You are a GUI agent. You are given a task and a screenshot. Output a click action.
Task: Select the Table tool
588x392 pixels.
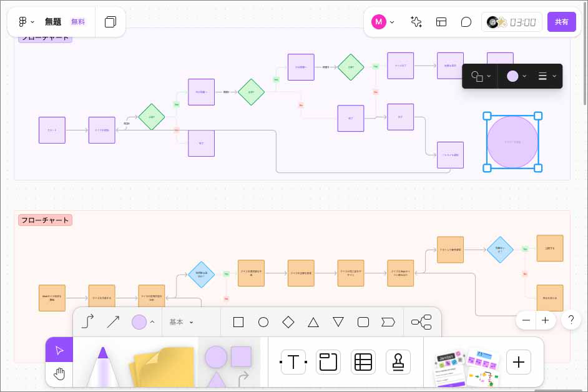click(x=363, y=362)
